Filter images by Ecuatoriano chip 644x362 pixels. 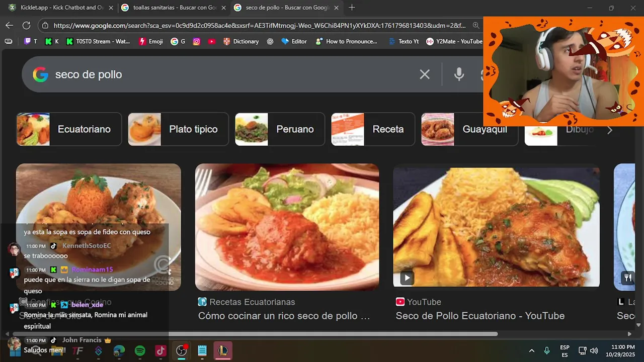click(69, 129)
